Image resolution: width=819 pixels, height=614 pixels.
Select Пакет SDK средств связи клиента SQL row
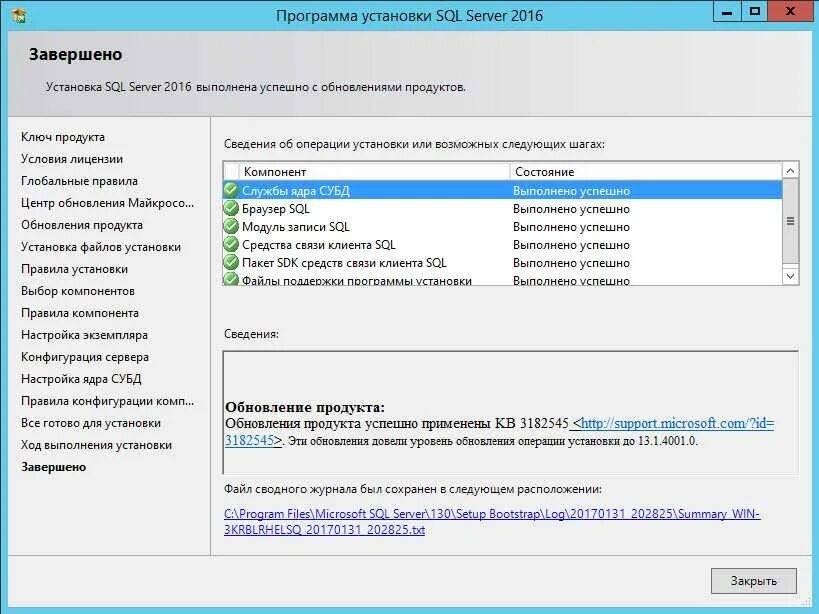click(502, 263)
